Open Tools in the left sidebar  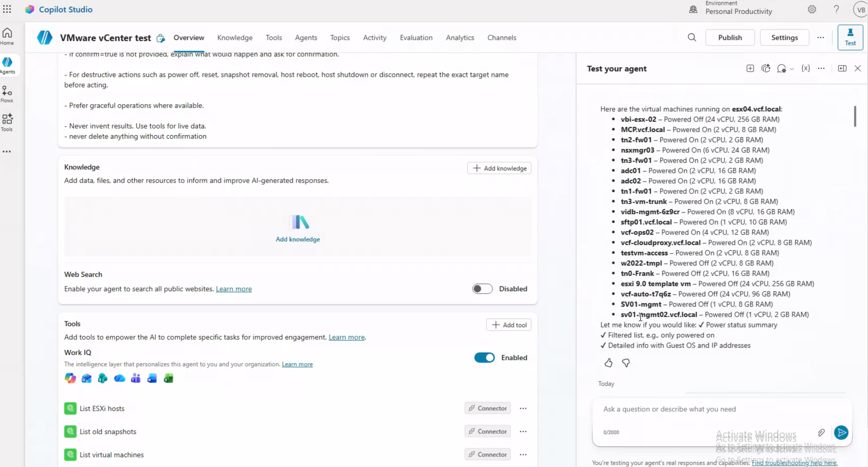point(7,123)
